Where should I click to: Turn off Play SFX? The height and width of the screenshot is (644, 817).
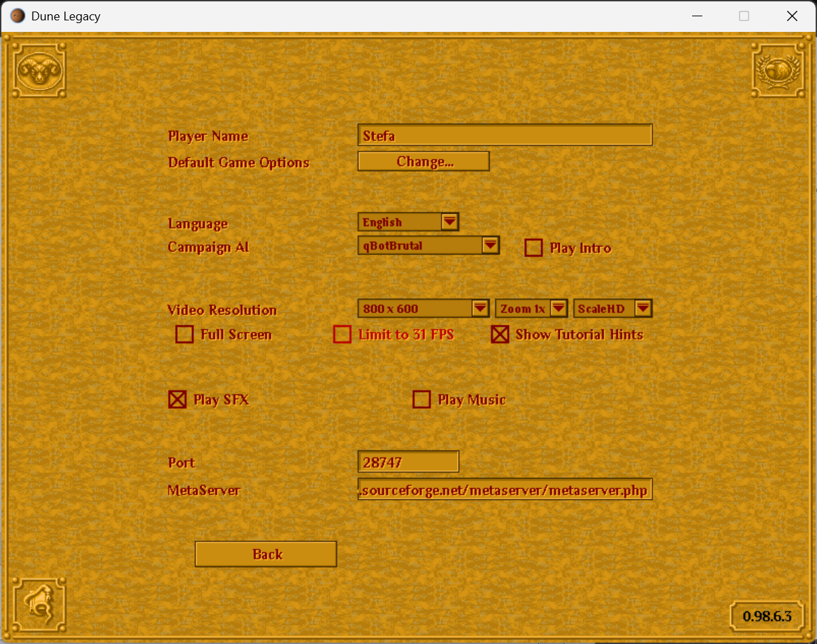[x=177, y=400]
